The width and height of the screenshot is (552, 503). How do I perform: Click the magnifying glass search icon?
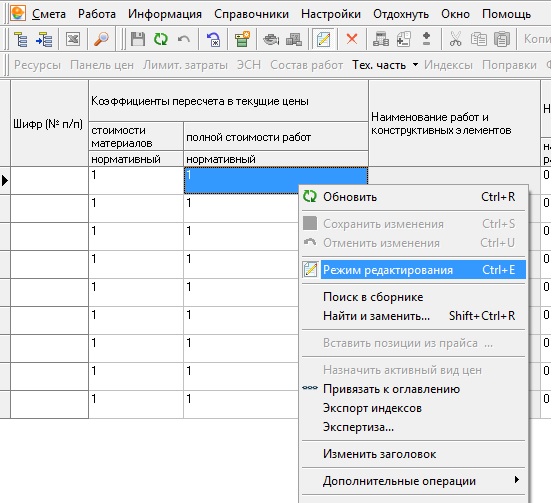pos(101,39)
